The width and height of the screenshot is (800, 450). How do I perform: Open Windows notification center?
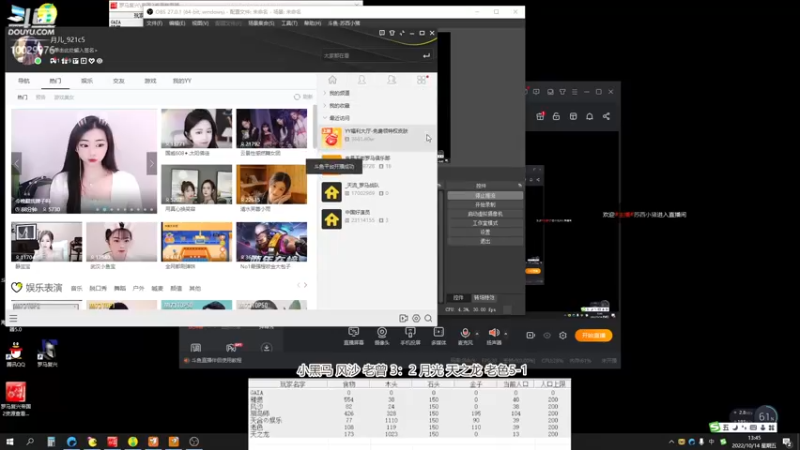(787, 442)
